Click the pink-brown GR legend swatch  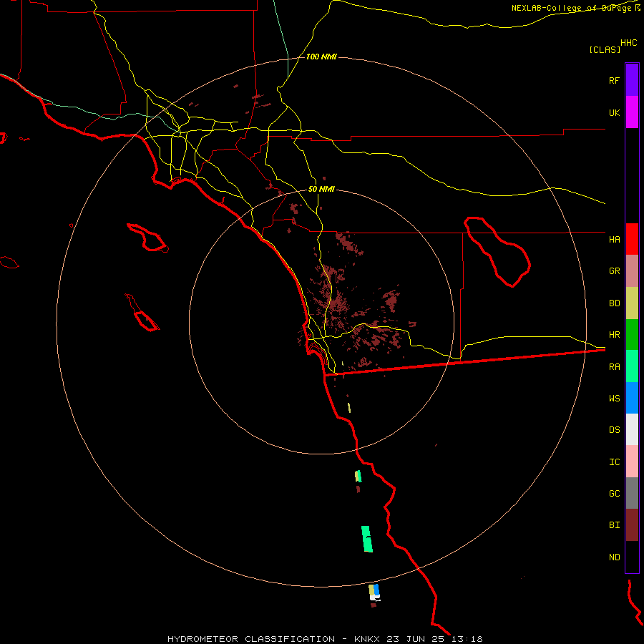632,271
